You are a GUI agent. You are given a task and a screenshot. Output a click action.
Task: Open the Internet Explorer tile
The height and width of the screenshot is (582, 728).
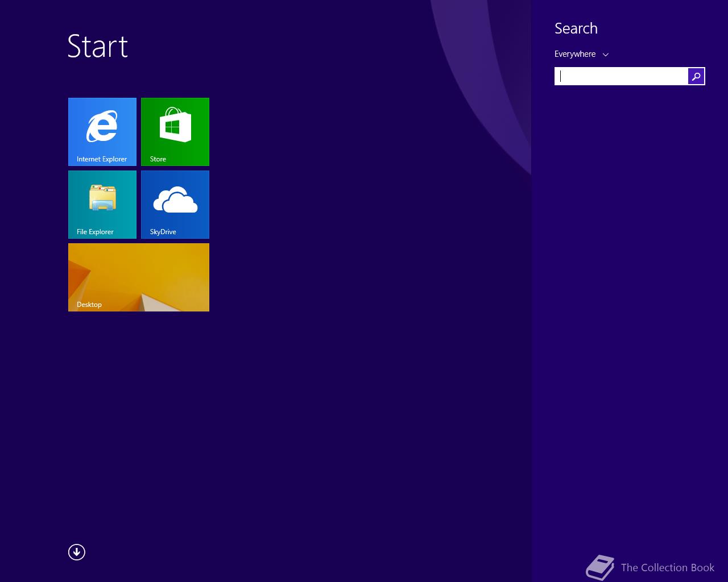(x=102, y=132)
